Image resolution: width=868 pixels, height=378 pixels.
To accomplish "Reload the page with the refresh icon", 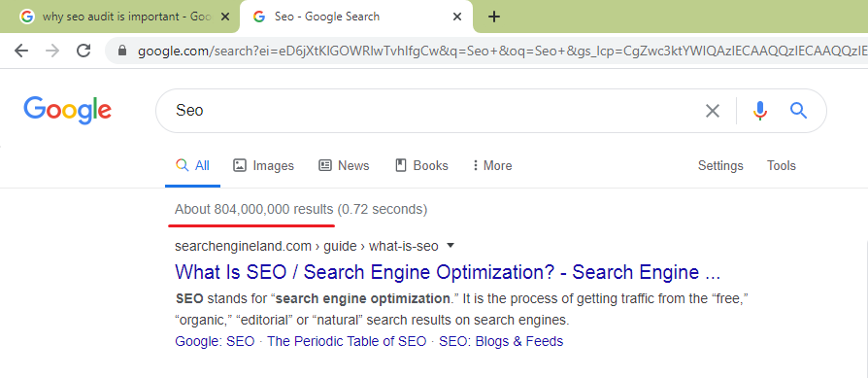I will point(83,51).
